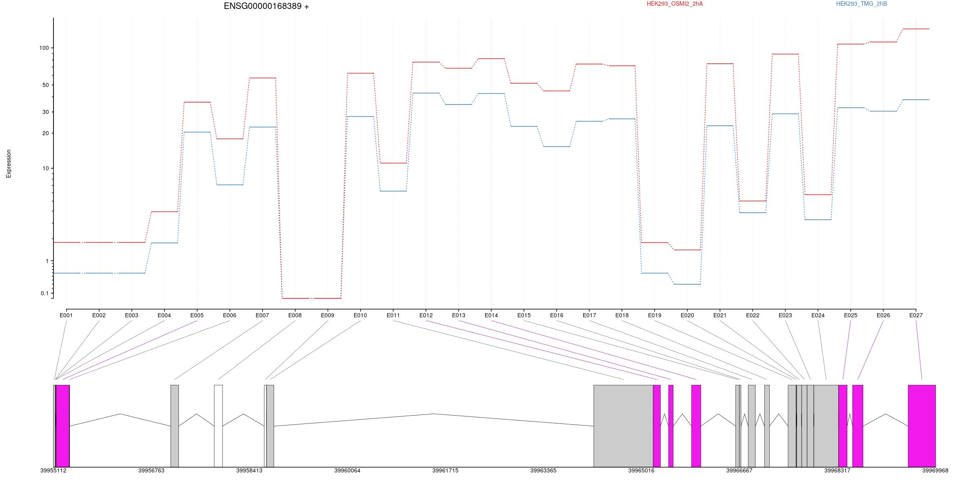Click exon label E022

pyautogui.click(x=753, y=315)
